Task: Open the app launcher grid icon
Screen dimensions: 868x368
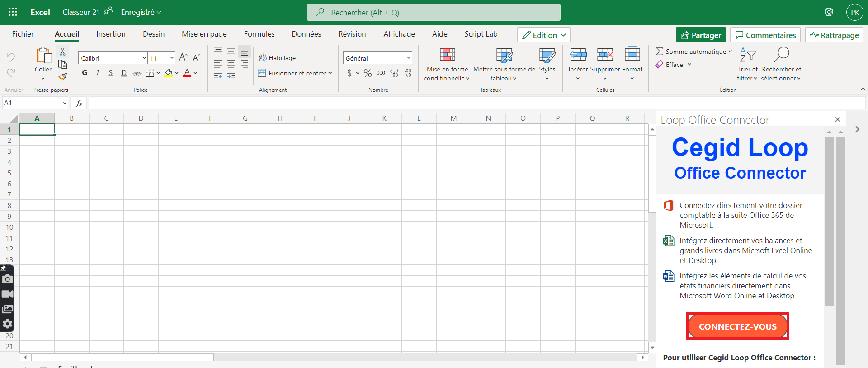Action: tap(13, 12)
